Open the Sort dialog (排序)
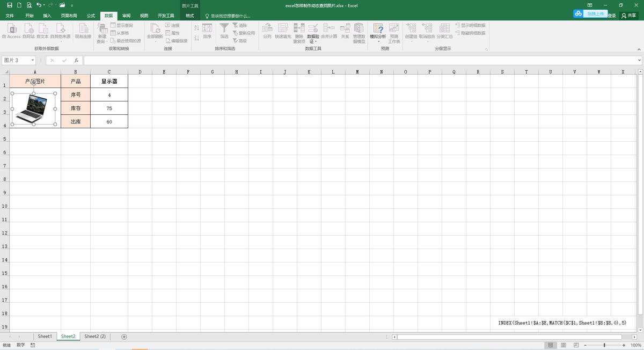This screenshot has width=644, height=350. coord(207,31)
